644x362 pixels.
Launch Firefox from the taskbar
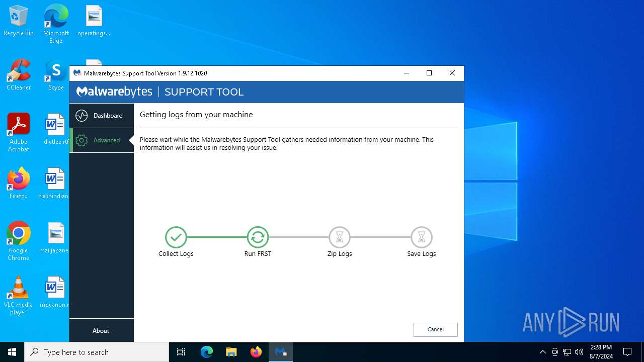coord(256,352)
